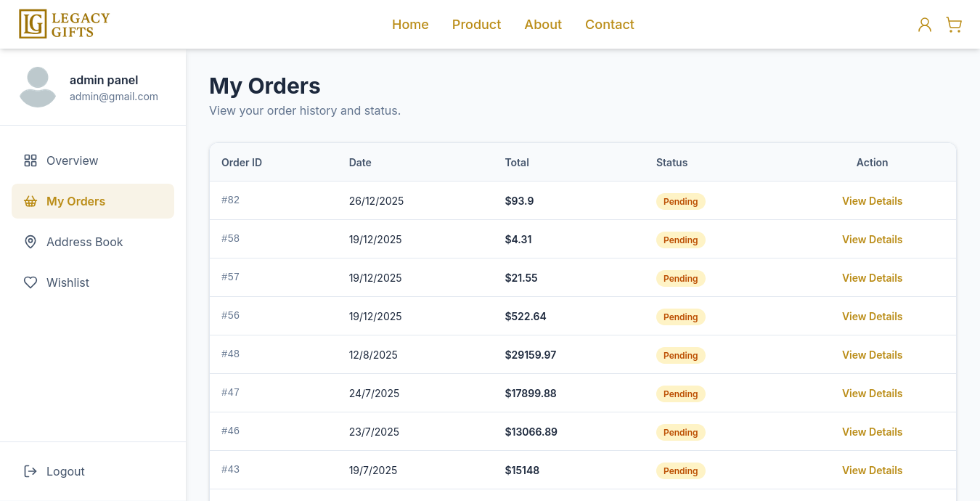Open the user account icon
Image resolution: width=980 pixels, height=501 pixels.
point(925,25)
